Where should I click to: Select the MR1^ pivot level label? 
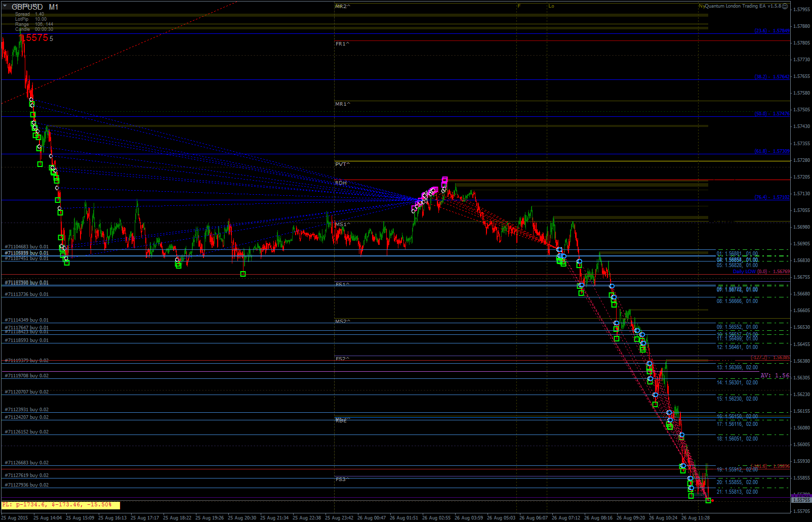click(343, 104)
